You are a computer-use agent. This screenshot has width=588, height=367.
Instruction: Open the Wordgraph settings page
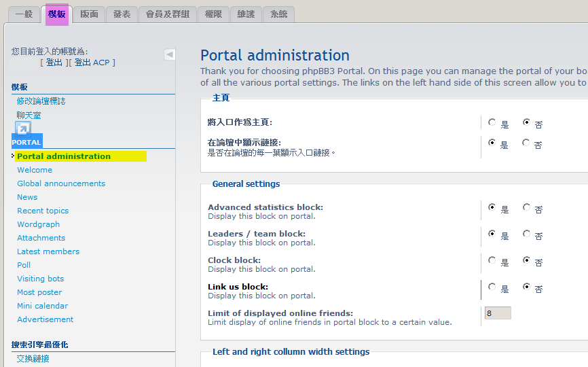coord(38,224)
